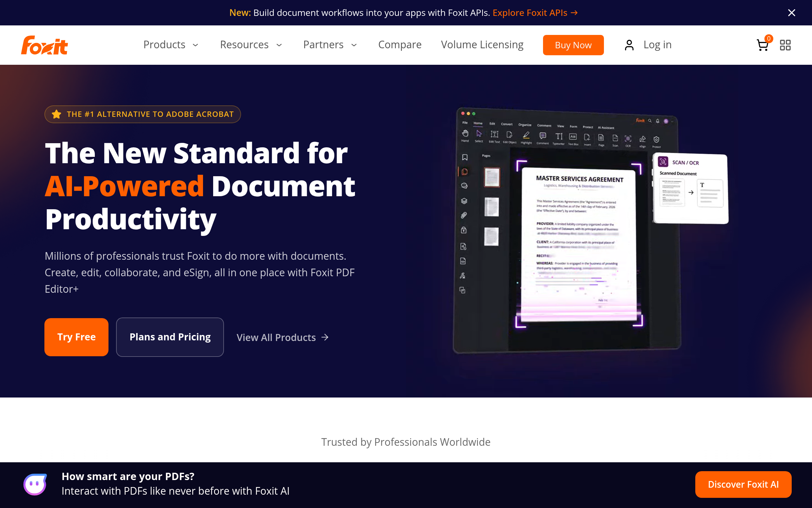Image resolution: width=812 pixels, height=508 pixels.
Task: Click the Discover Foxit AI button
Action: coord(743,484)
